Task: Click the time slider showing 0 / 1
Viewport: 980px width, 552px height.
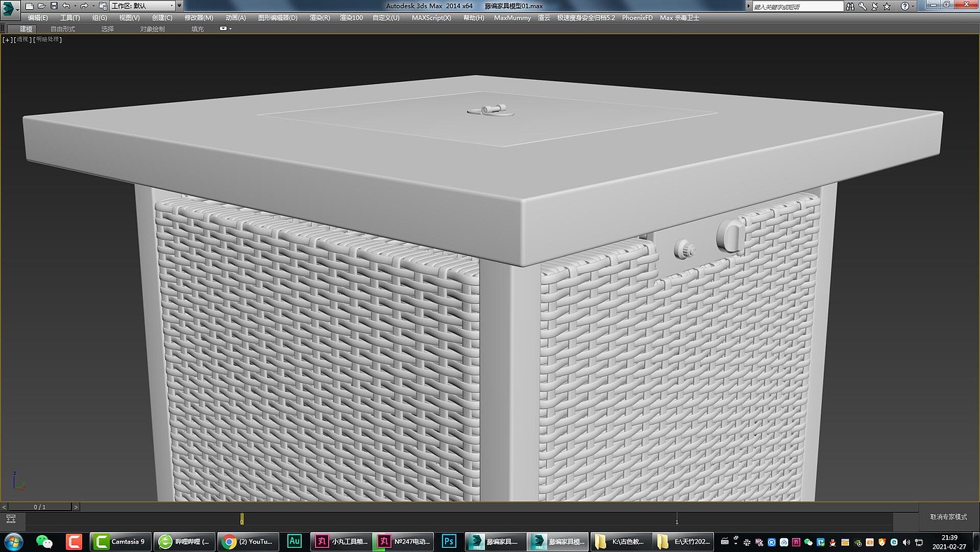Action: 40,506
